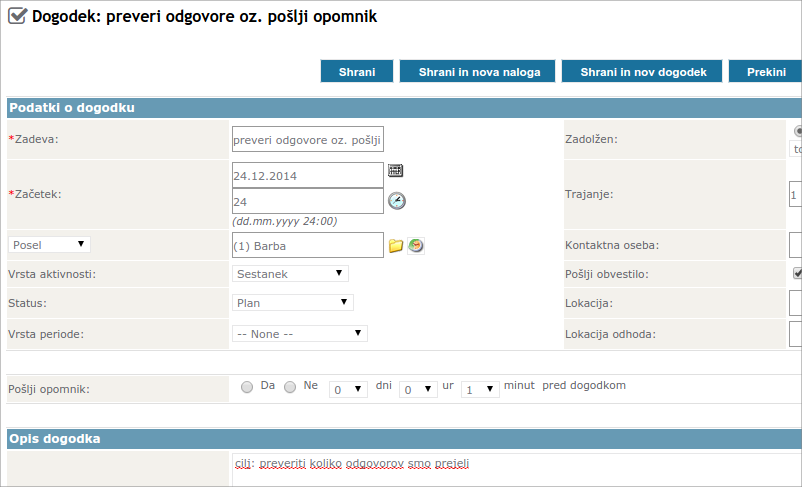
Task: Open the calendar date picker icon
Action: coord(395,171)
